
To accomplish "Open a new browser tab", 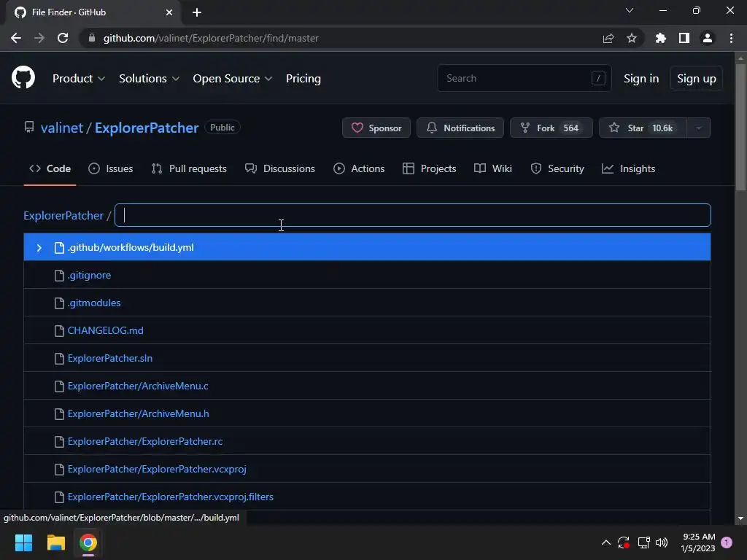I will click(197, 12).
